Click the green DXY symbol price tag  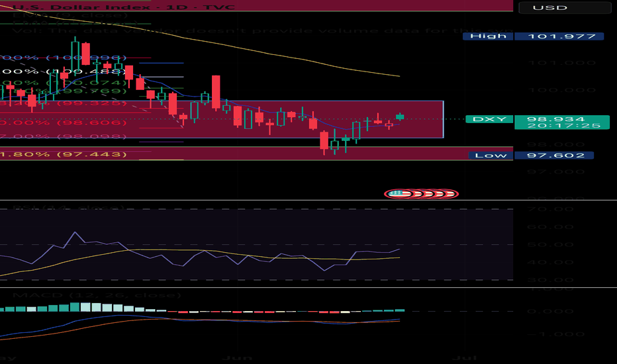coord(489,119)
